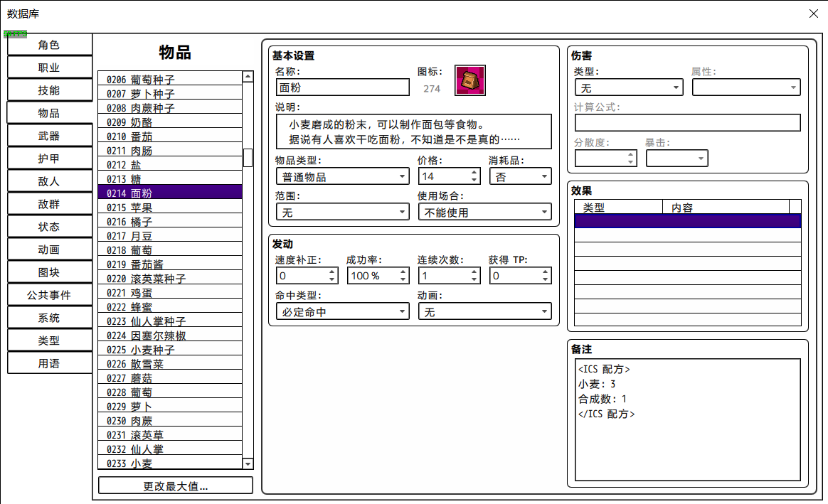Select item 0219 番茄酱
The image size is (828, 504).
click(x=170, y=264)
